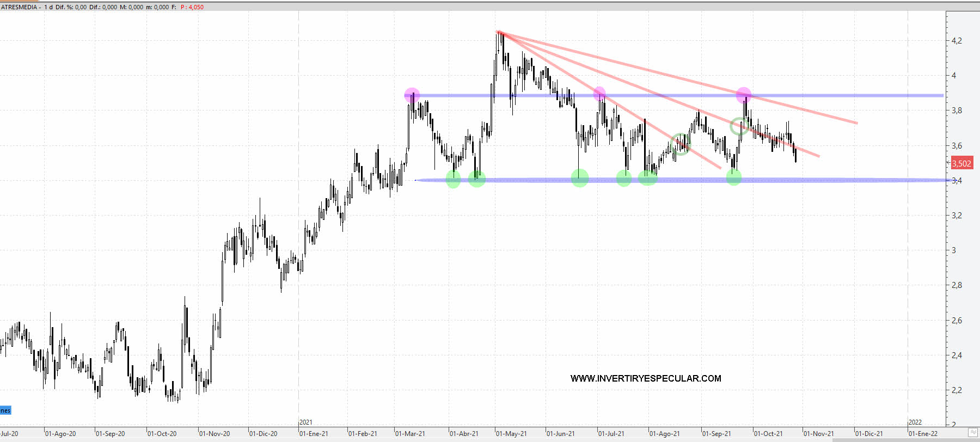Click the 2,6 label on price axis
The image size is (980, 442).
[x=957, y=321]
